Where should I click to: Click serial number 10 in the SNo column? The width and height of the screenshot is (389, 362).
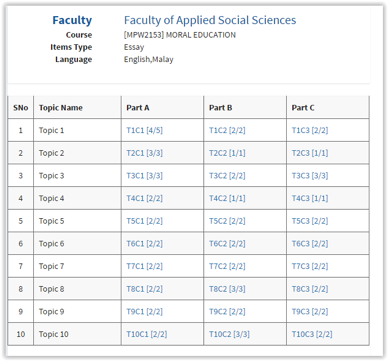pyautogui.click(x=21, y=334)
